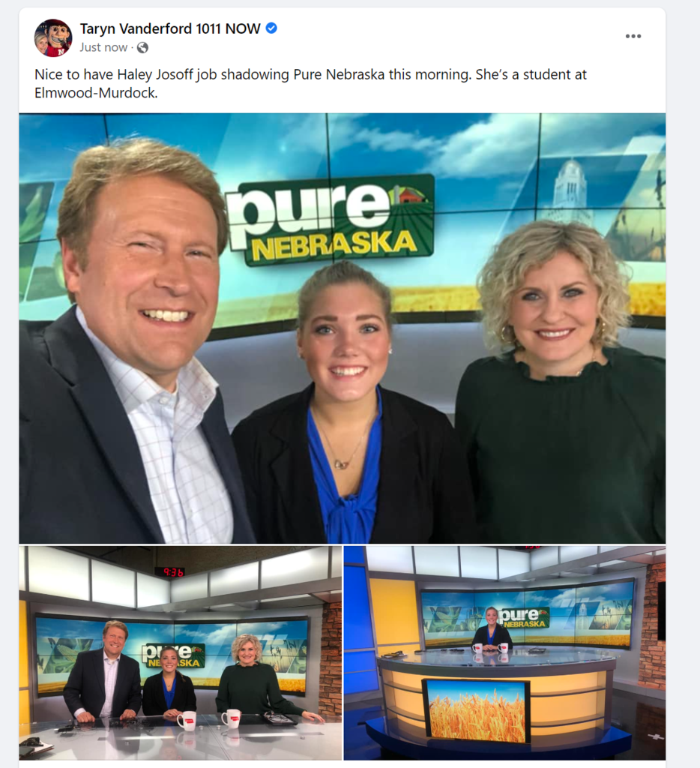Viewport: 700px width, 768px height.
Task: Click the brick column in bottom-right photo
Action: click(651, 628)
